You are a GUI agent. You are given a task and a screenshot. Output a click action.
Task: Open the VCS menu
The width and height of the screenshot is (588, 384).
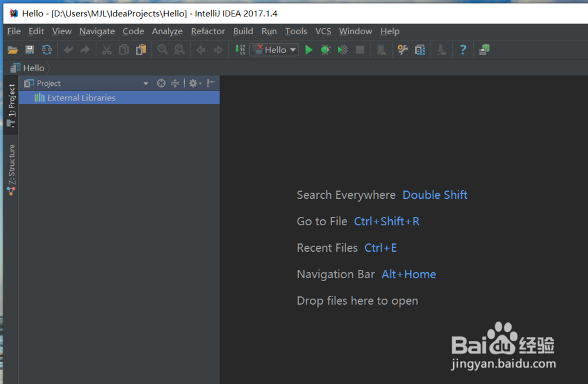[323, 32]
